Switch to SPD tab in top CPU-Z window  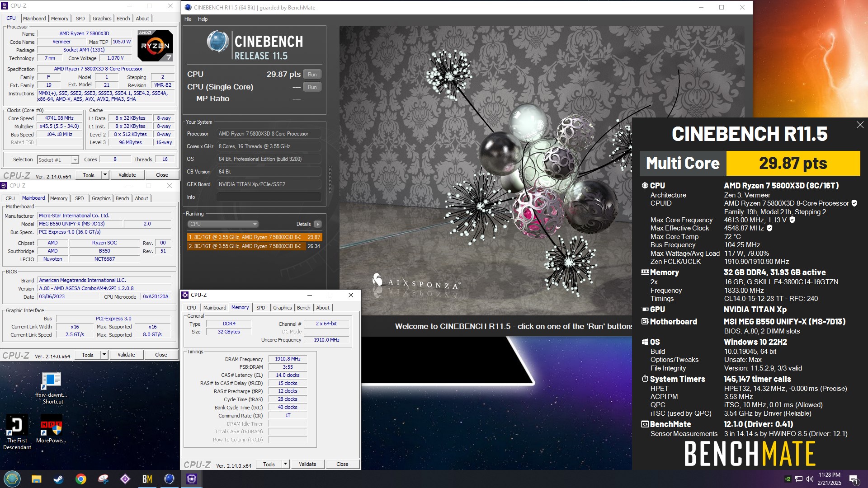click(x=80, y=19)
